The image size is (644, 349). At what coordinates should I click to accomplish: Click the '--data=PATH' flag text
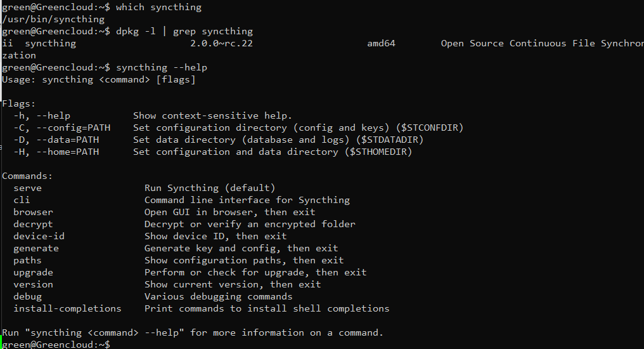pos(68,140)
